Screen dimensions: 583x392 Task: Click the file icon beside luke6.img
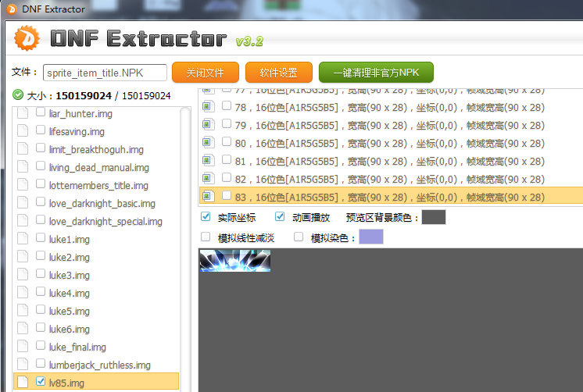pyautogui.click(x=23, y=329)
